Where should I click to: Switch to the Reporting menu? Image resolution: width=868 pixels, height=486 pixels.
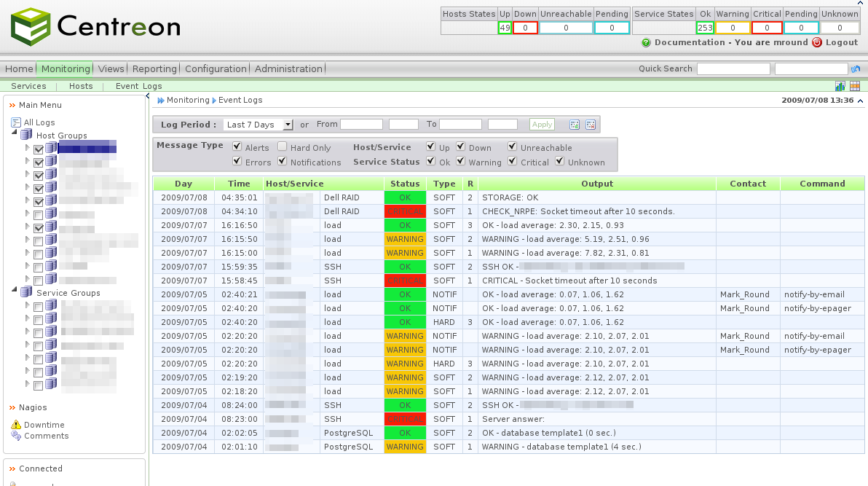point(154,69)
